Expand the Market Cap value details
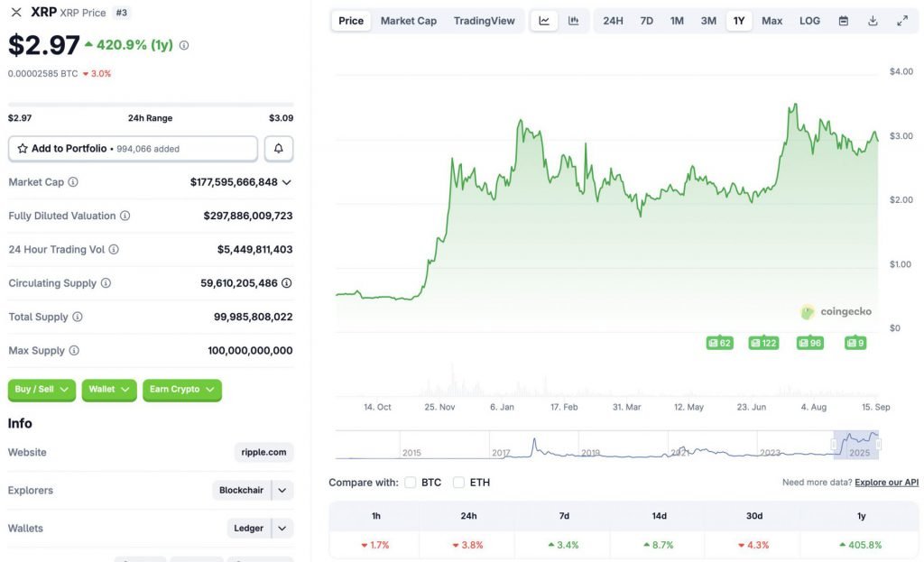This screenshot has height=562, width=924. coord(288,182)
